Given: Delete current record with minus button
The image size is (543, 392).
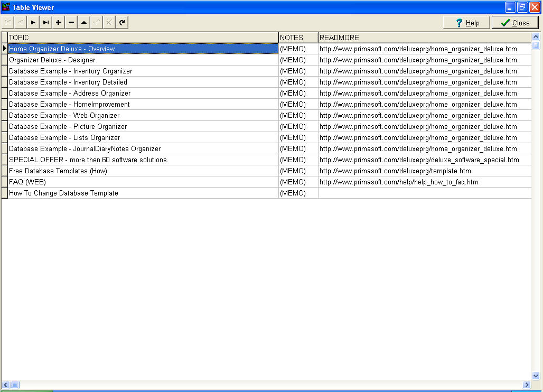Looking at the screenshot, I should [x=71, y=23].
